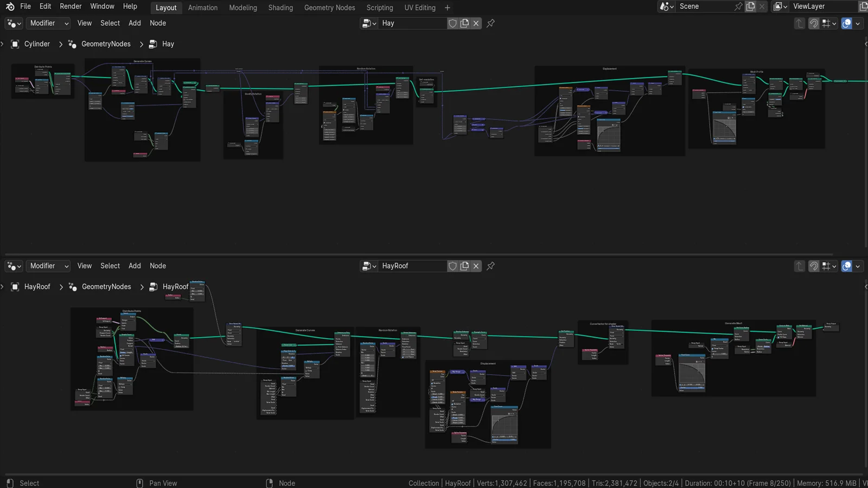This screenshot has width=868, height=488.
Task: Pin the Hay node tree in the editor header
Action: coord(490,23)
